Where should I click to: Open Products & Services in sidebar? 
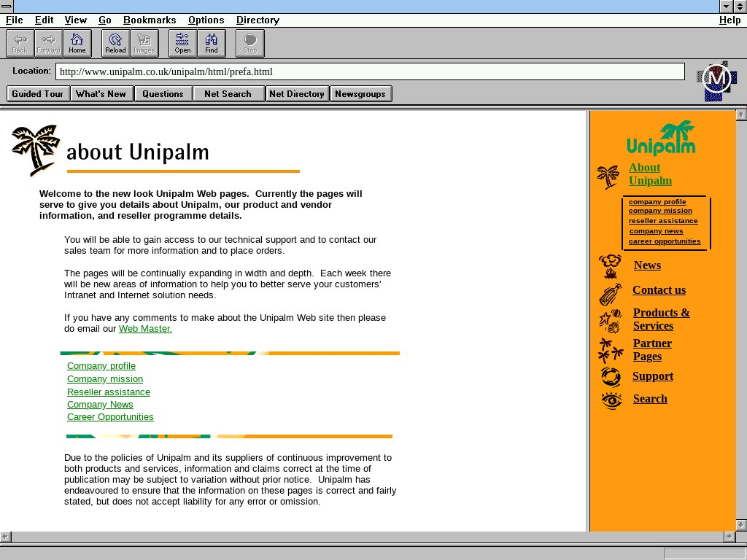661,319
